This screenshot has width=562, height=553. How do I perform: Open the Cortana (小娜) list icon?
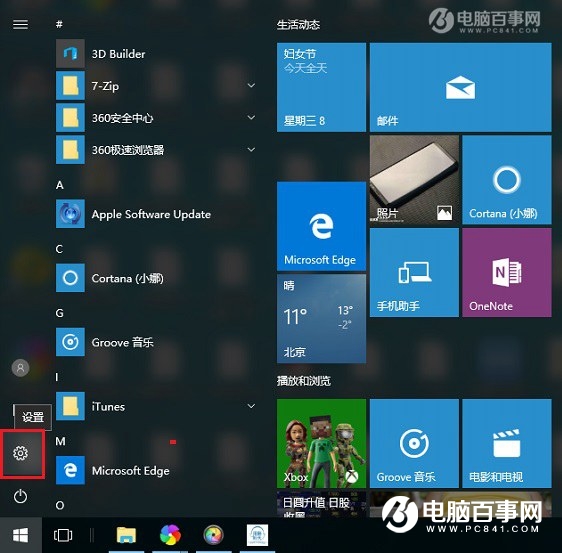pyautogui.click(x=70, y=278)
